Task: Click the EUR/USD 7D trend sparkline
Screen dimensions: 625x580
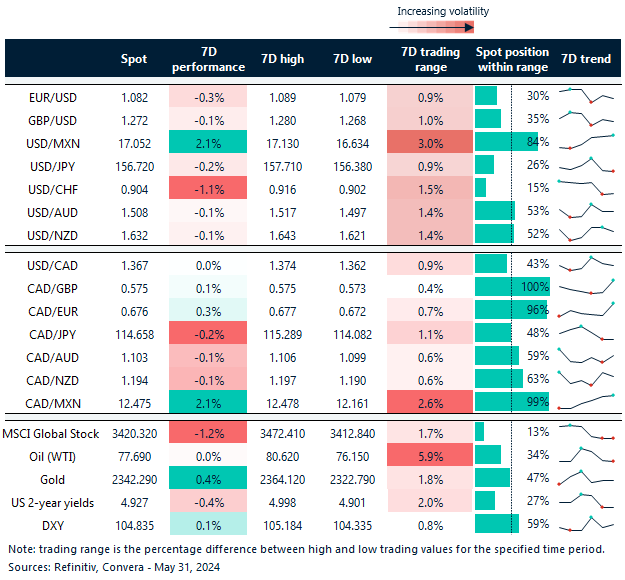Action: 586,96
